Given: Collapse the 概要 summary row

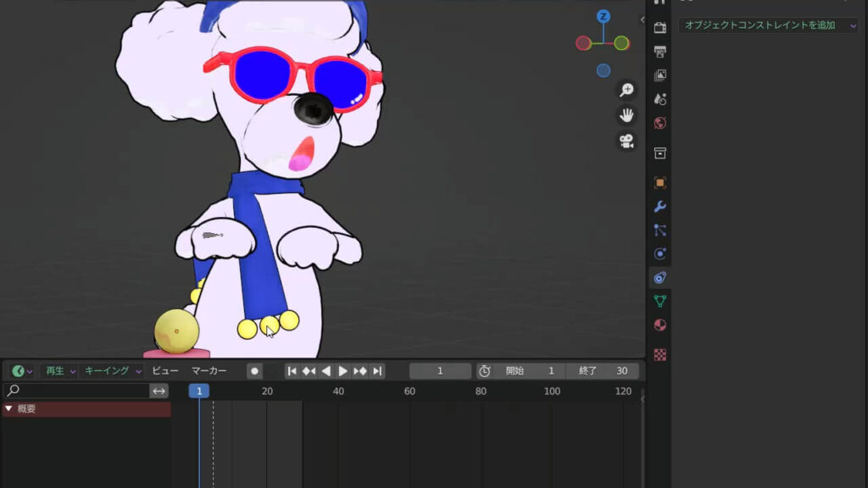Looking at the screenshot, I should coord(8,408).
